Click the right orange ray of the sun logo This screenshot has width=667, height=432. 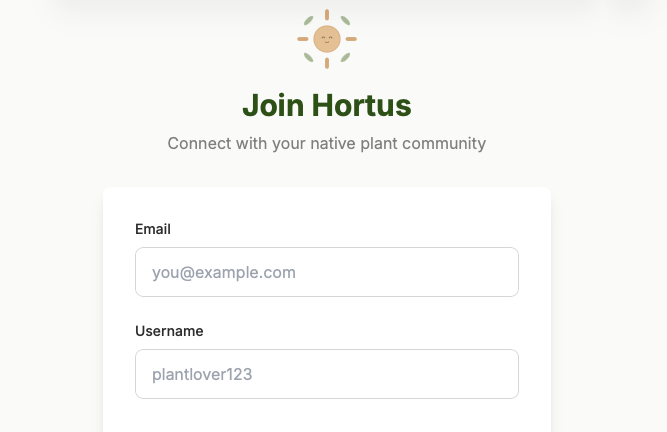point(351,39)
